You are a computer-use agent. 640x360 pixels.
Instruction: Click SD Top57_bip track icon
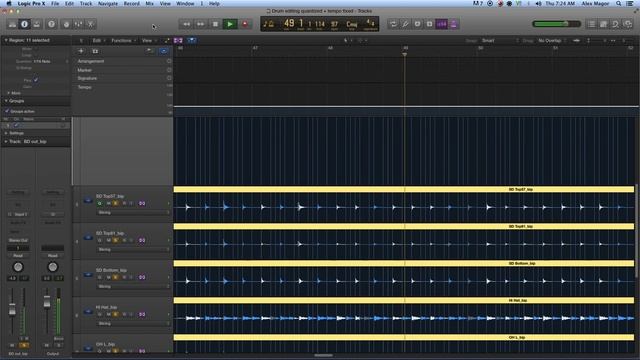coord(88,200)
